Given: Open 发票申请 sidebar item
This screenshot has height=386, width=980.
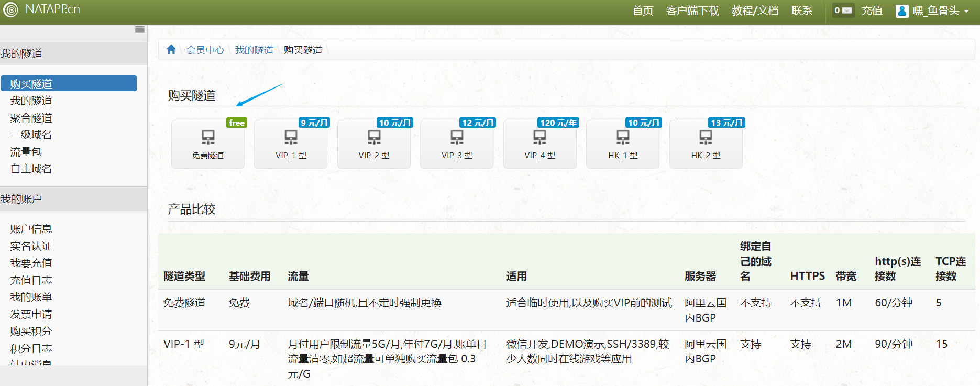Looking at the screenshot, I should tap(31, 314).
